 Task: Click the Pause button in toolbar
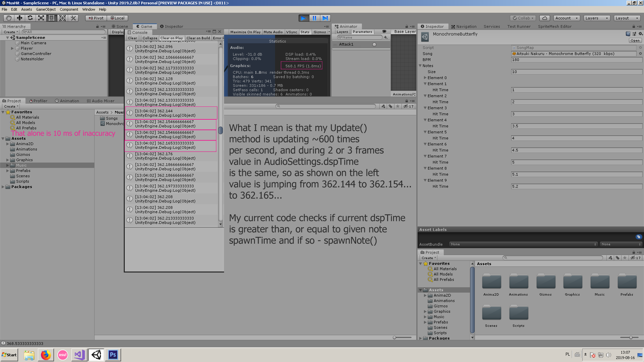coord(315,18)
